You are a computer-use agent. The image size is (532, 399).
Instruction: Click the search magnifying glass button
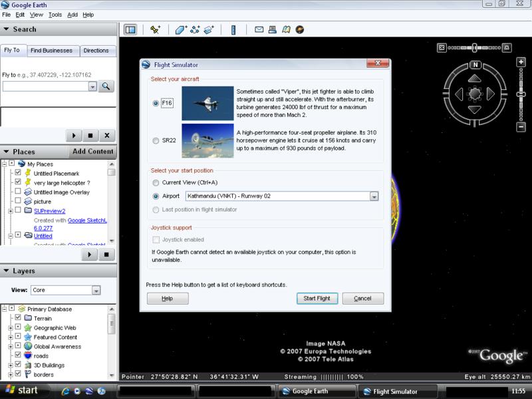[106, 86]
